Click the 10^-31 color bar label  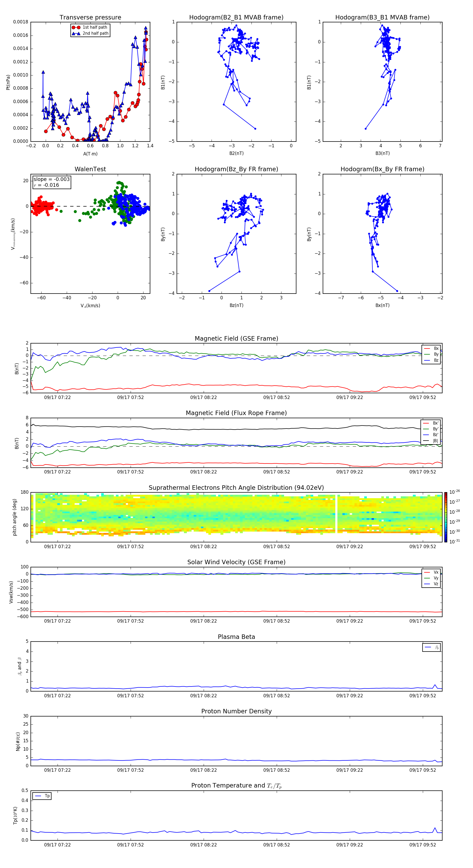click(455, 542)
